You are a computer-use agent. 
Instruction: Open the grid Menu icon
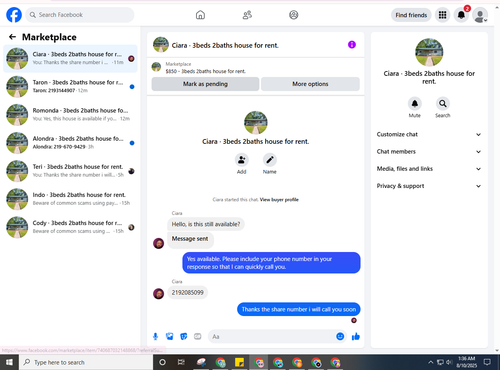(442, 15)
